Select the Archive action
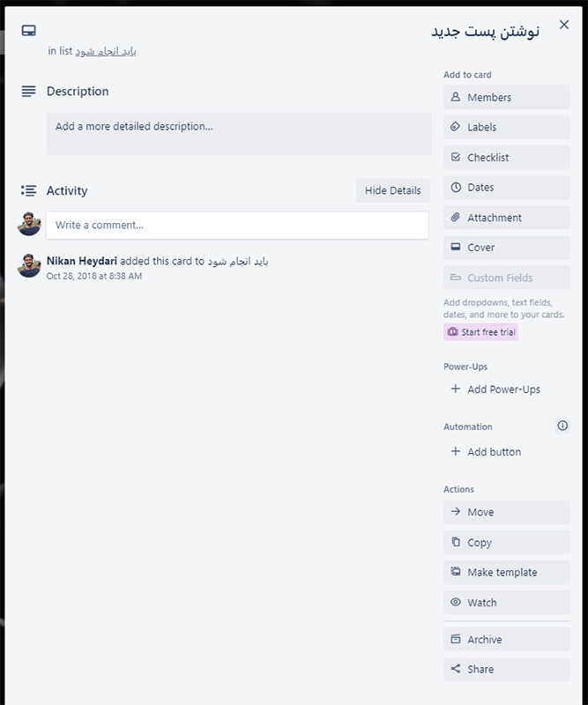588x705 pixels. point(507,640)
